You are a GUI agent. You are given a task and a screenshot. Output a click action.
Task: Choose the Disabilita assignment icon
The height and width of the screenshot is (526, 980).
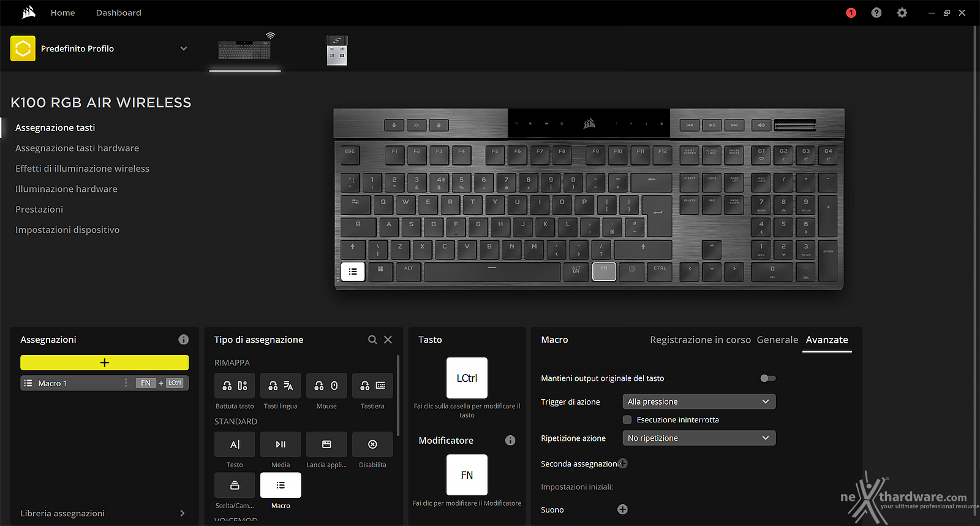click(372, 444)
